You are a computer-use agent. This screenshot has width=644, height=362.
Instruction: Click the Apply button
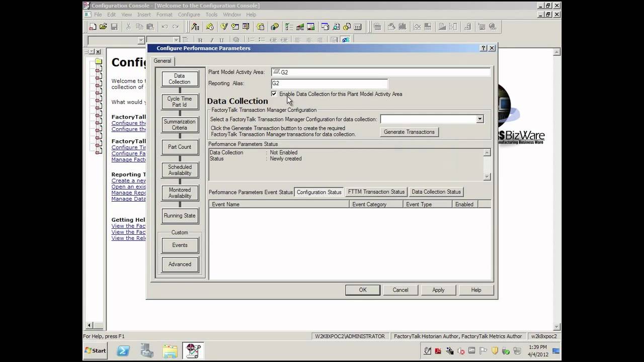[438, 290]
